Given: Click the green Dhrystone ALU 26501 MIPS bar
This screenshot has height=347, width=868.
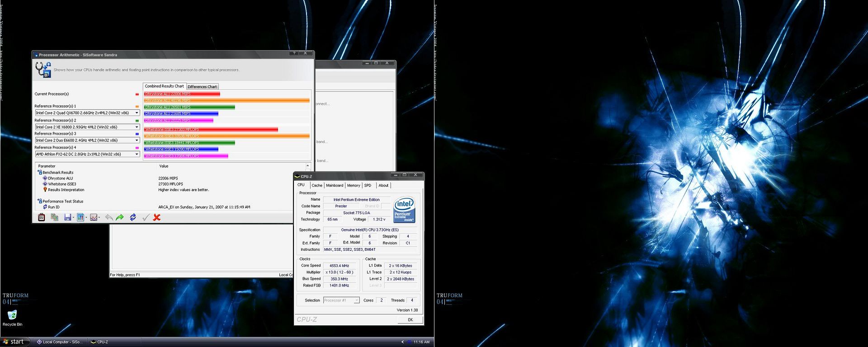Looking at the screenshot, I should [189, 107].
